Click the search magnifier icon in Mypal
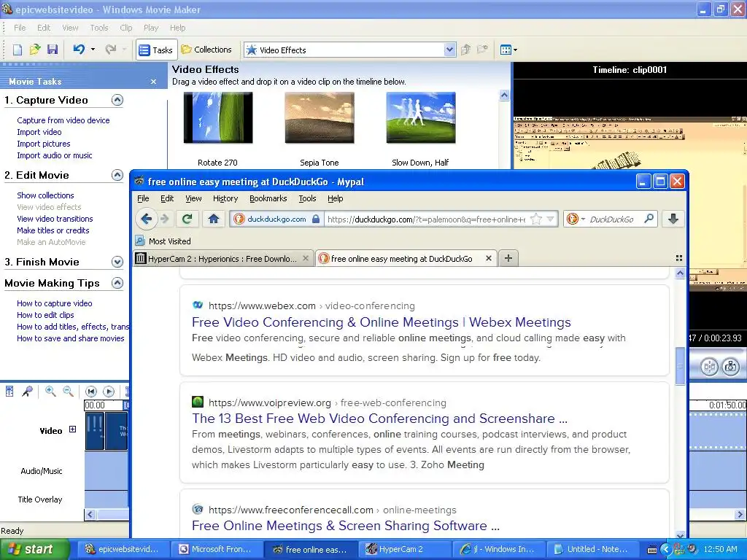Screen dimensions: 747x560 649,219
